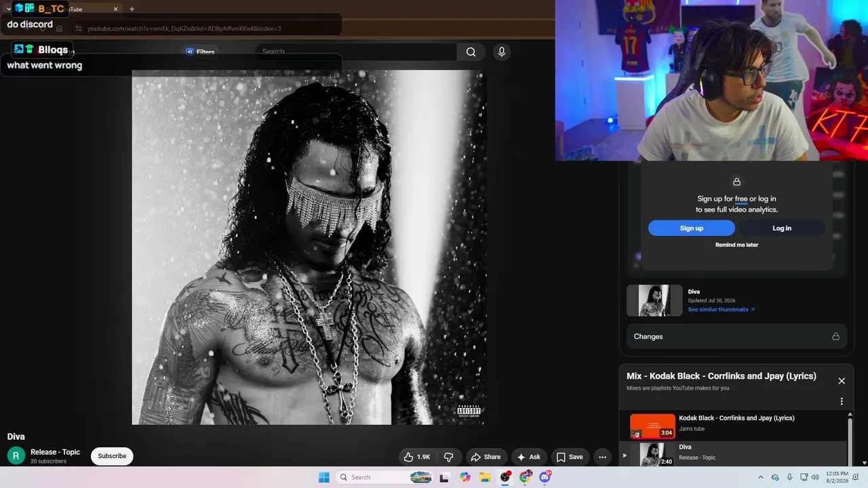
Task: Subscribe to Release - Topic
Action: click(x=112, y=456)
